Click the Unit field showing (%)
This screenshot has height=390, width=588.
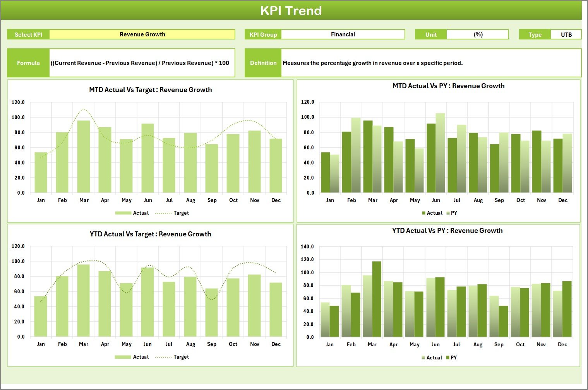(477, 34)
